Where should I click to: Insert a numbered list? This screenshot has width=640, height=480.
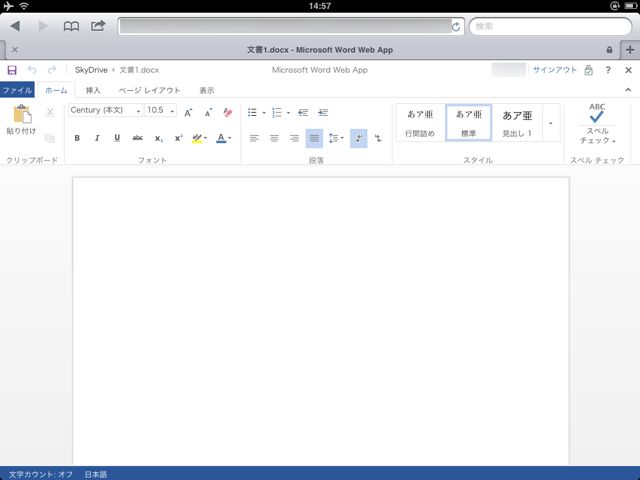277,113
